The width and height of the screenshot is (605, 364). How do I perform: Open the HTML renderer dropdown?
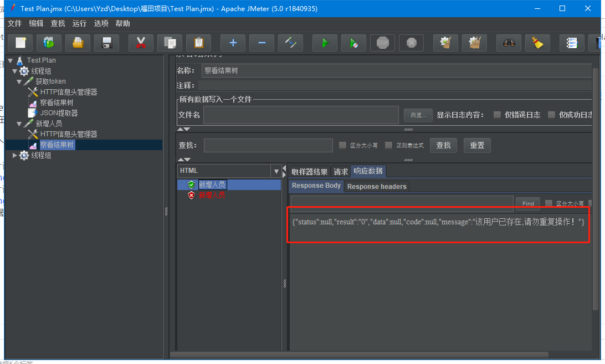276,171
